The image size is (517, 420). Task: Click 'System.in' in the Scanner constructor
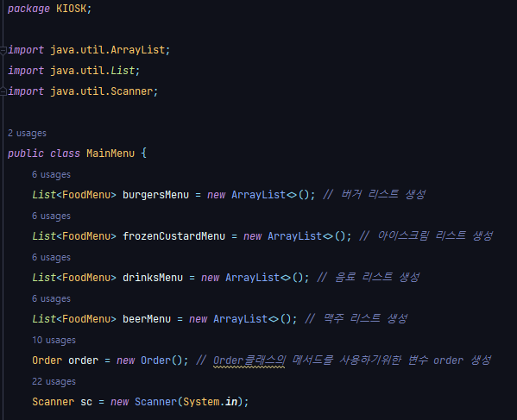(x=211, y=402)
